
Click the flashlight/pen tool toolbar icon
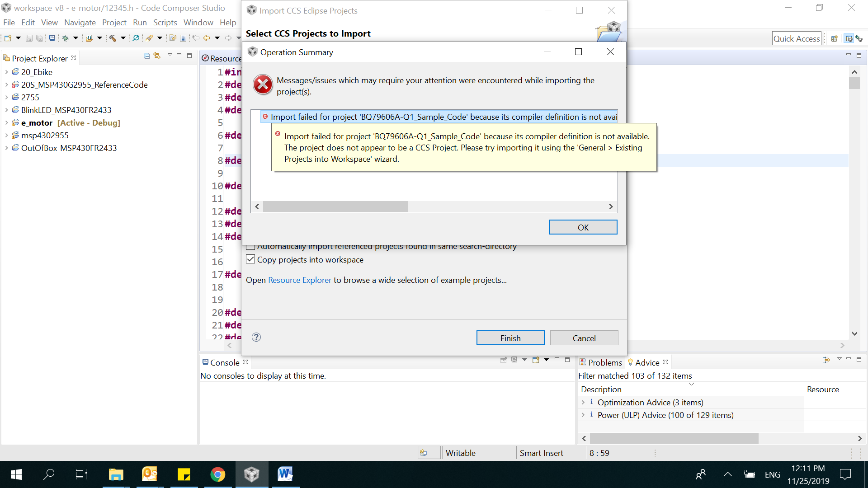click(149, 38)
